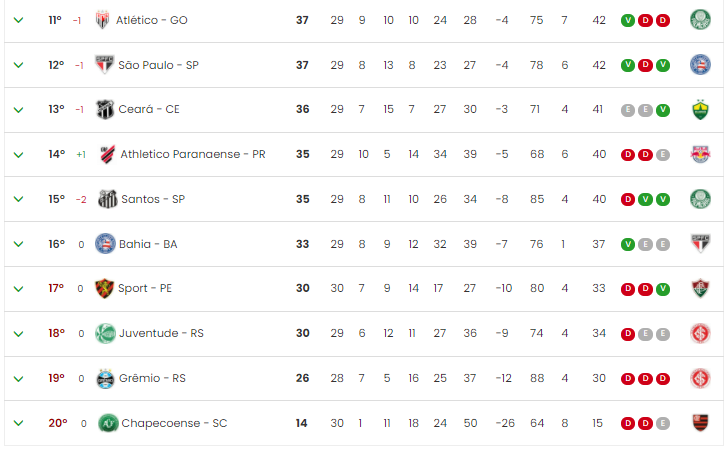Click the Athletico Paranaense team crest
The height and width of the screenshot is (450, 728).
[107, 154]
